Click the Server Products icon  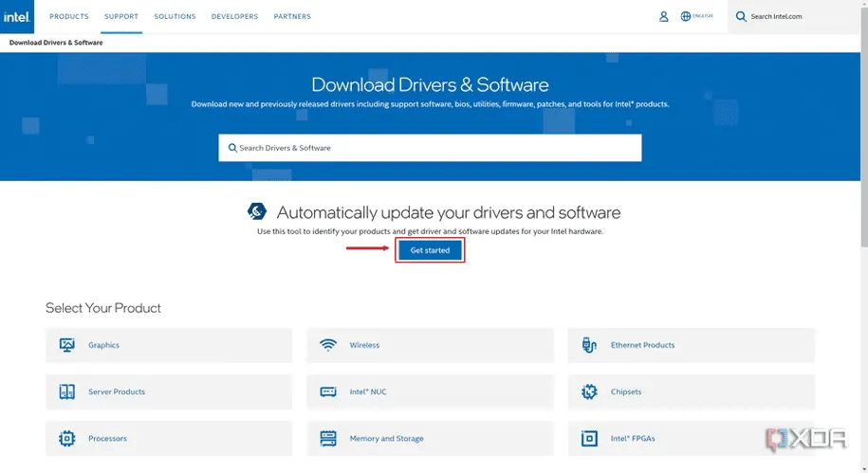point(66,391)
